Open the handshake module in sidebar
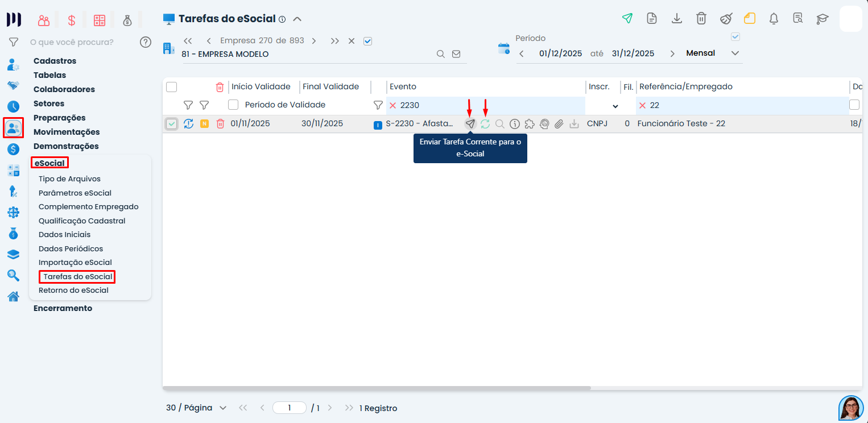 point(13,85)
